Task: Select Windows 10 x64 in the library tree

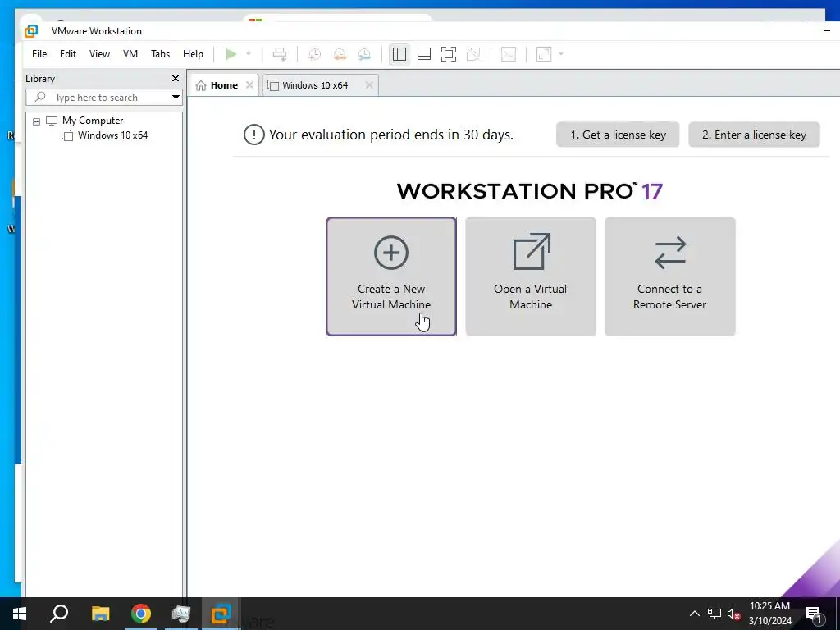Action: click(x=112, y=135)
